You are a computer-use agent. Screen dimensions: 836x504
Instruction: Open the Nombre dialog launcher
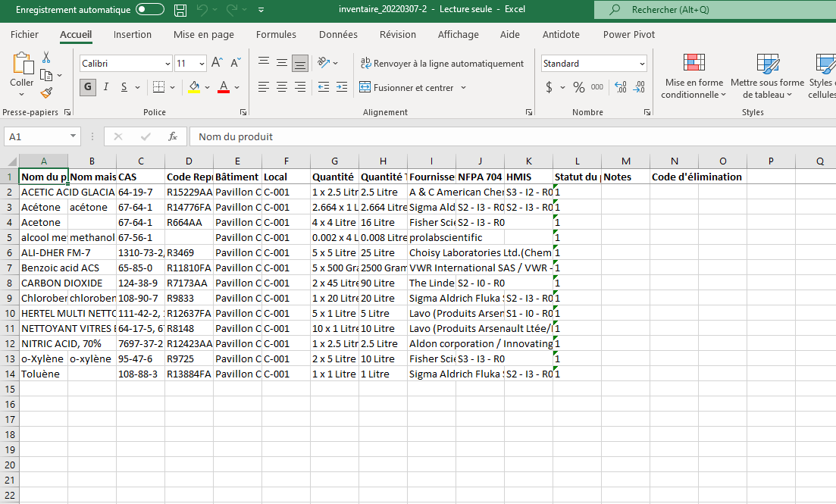[x=647, y=112]
